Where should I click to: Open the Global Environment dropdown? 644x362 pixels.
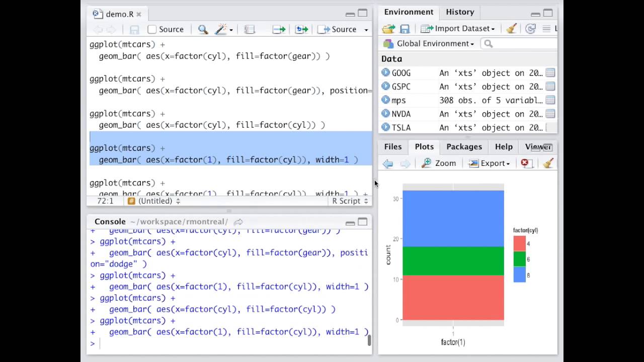429,44
